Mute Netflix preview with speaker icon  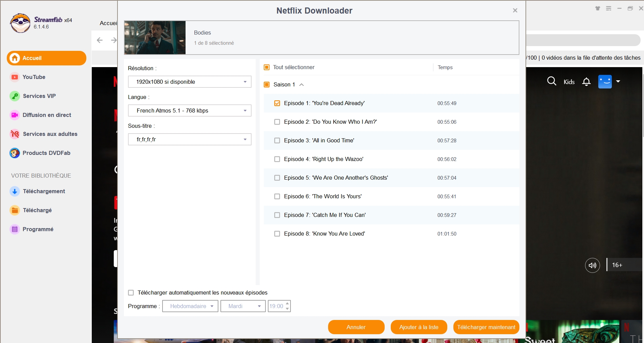[x=593, y=265]
